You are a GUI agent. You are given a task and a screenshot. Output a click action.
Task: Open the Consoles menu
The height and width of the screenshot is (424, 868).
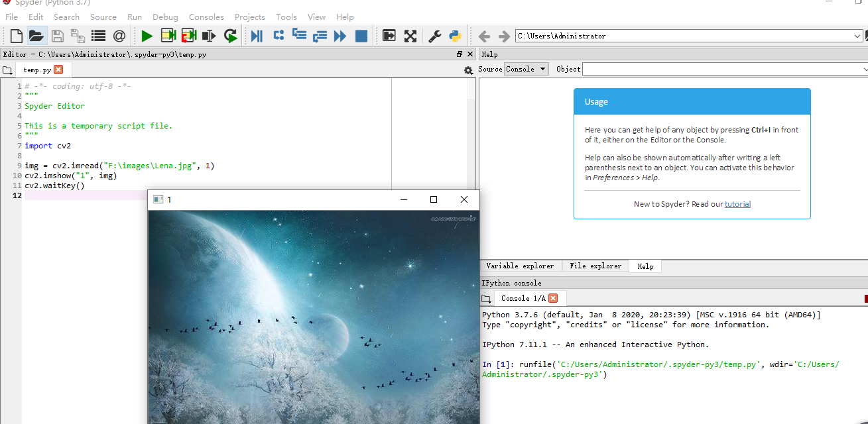[206, 17]
